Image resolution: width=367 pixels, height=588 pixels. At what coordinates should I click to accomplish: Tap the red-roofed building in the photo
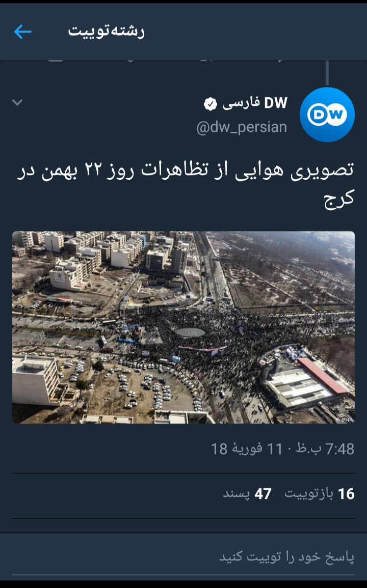pyautogui.click(x=322, y=376)
